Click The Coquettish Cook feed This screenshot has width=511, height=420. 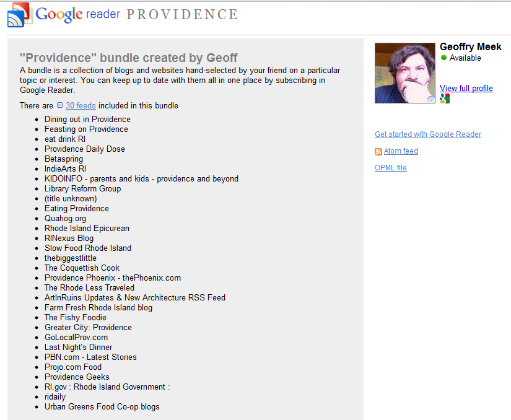pyautogui.click(x=82, y=268)
